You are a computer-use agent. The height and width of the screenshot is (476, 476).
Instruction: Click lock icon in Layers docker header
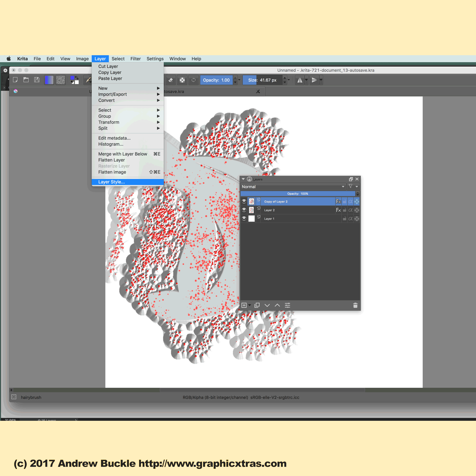[x=249, y=179]
